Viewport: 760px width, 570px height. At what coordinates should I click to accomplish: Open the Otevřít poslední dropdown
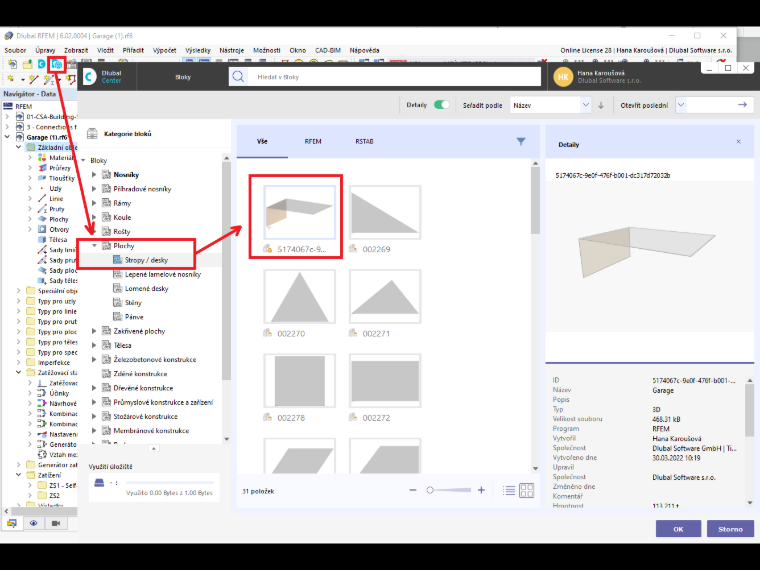click(x=681, y=105)
